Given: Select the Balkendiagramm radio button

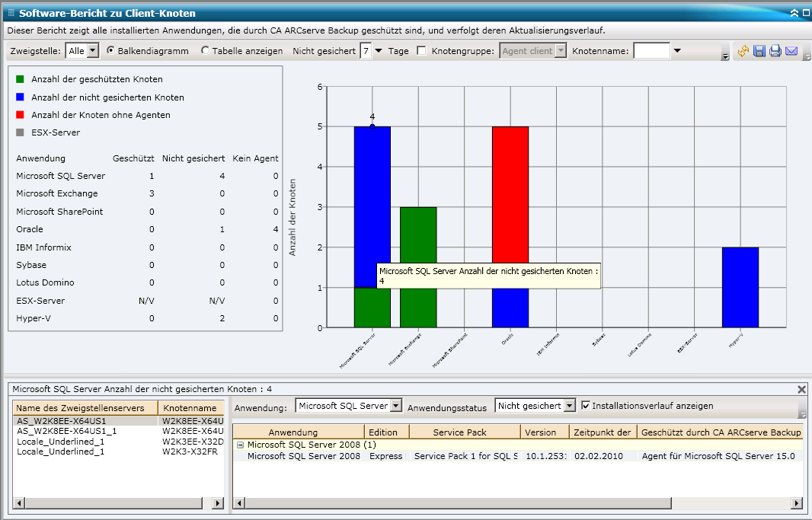Looking at the screenshot, I should pyautogui.click(x=111, y=51).
